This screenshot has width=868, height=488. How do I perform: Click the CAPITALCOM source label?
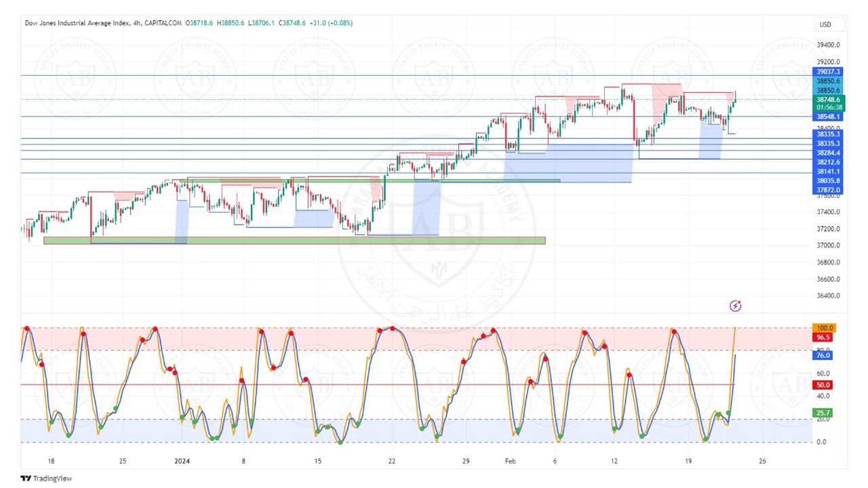(163, 23)
